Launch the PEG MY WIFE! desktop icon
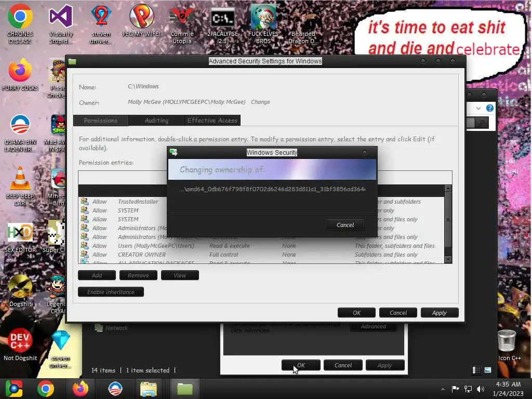The width and height of the screenshot is (532, 399). click(141, 20)
